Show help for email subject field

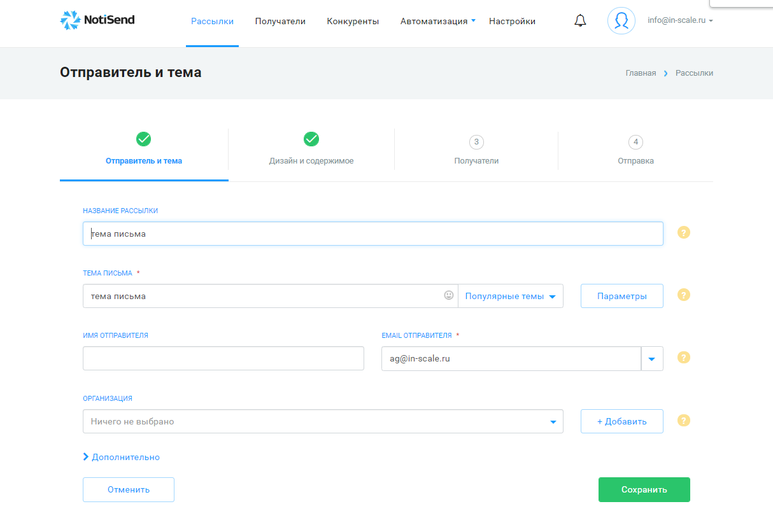tap(684, 295)
